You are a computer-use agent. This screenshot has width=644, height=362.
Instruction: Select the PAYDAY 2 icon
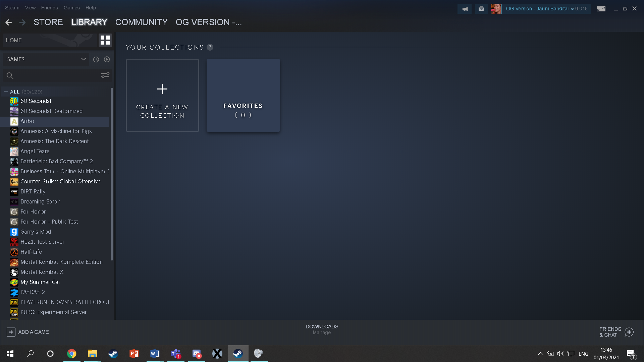14,292
